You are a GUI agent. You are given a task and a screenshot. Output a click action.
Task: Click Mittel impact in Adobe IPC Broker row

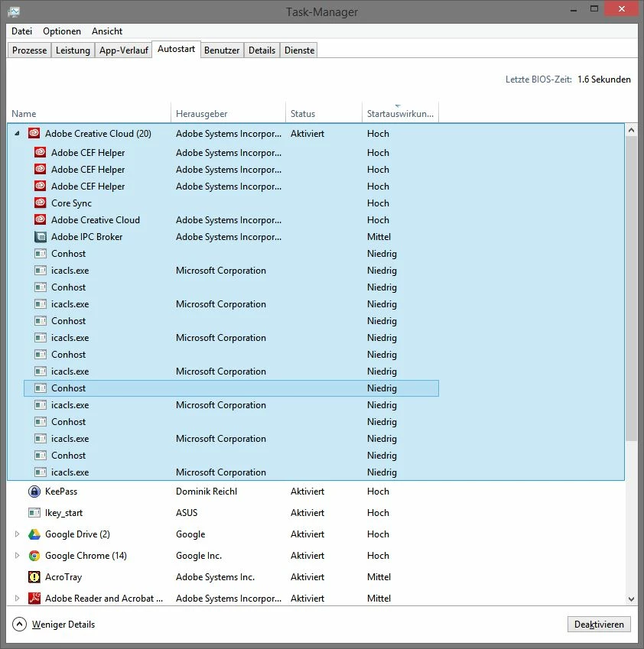(x=379, y=237)
